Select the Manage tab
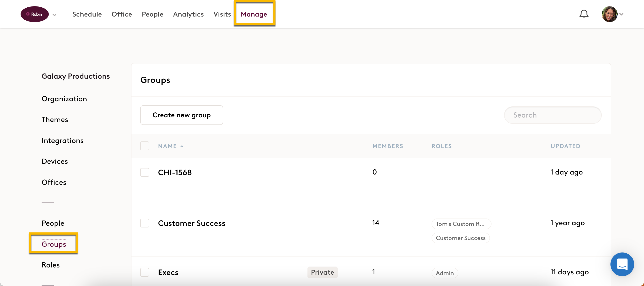Screen dimensions: 644x286 point(254,14)
